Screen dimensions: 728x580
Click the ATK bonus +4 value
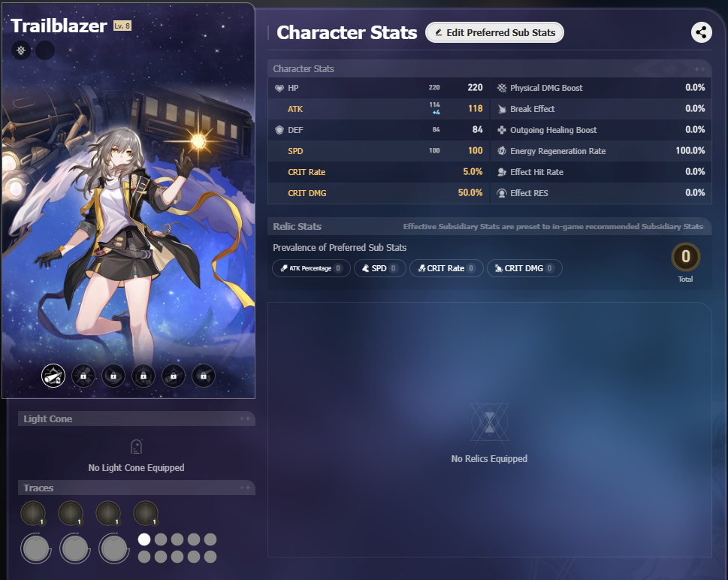coord(436,113)
